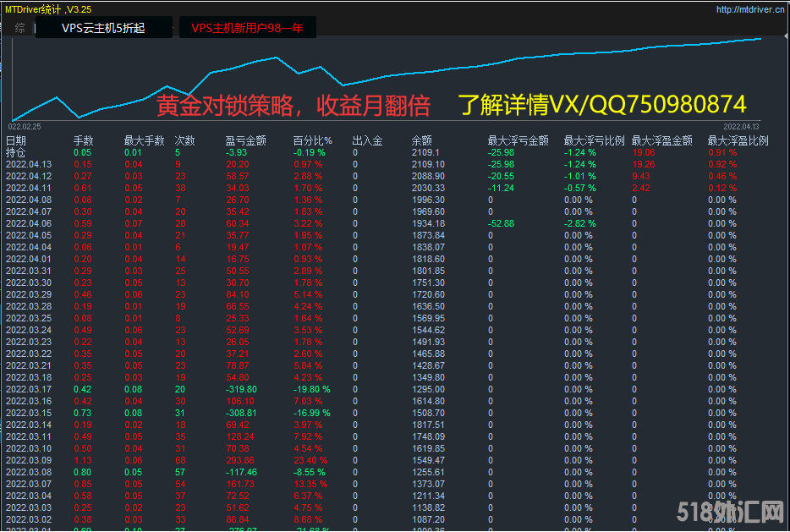Open the http://mtdriver.cn link
The image size is (790, 532).
[x=749, y=10]
